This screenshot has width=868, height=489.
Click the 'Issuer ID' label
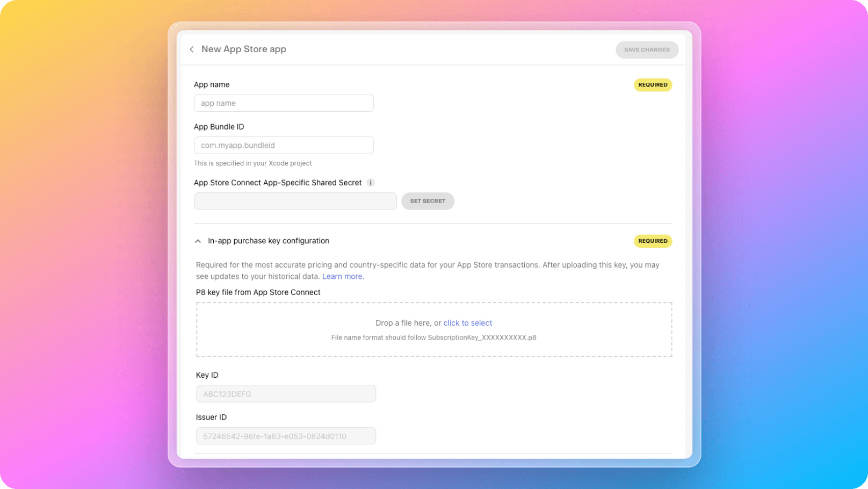[211, 417]
